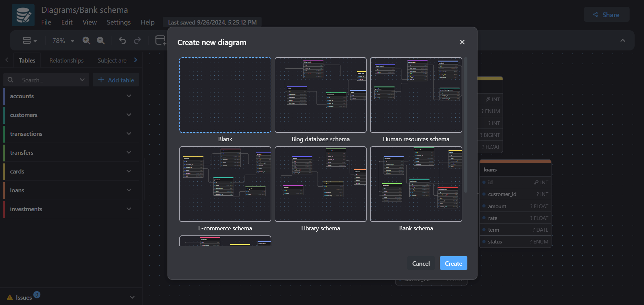Click the Issues warning triangle icon
Viewport: 644px width, 305px height.
(10, 297)
